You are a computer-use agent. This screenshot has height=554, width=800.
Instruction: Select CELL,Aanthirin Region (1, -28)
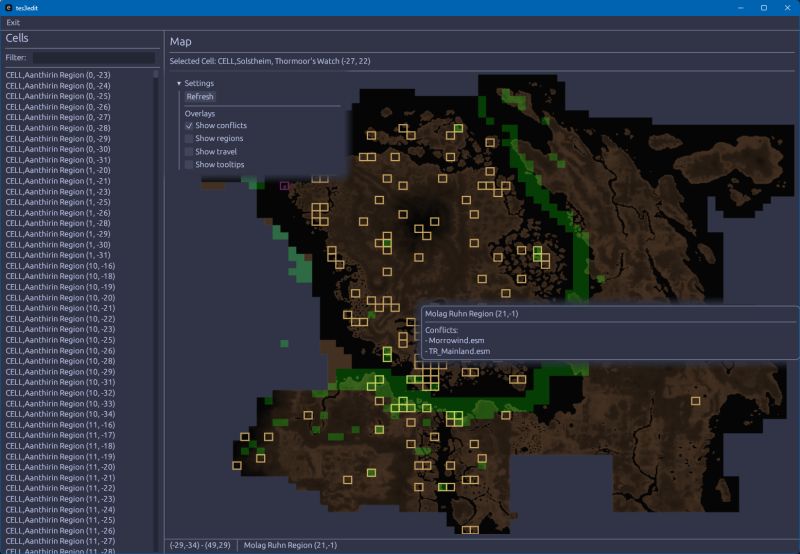coord(58,223)
